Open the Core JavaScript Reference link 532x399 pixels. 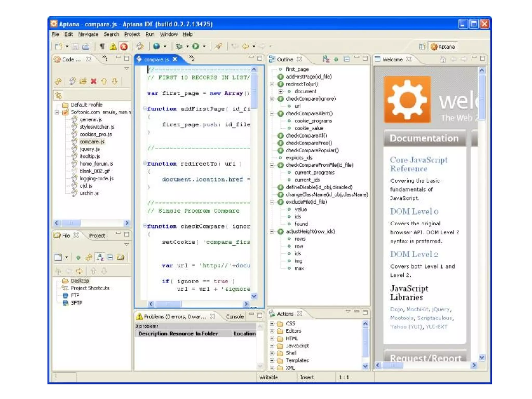pyautogui.click(x=418, y=164)
